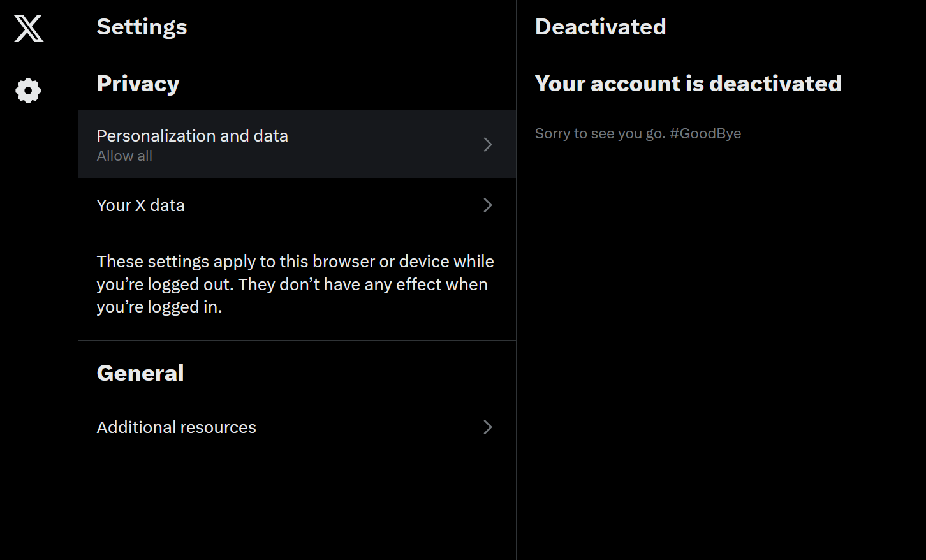
Task: Click the chevron beside Additional resources
Action: pyautogui.click(x=487, y=427)
